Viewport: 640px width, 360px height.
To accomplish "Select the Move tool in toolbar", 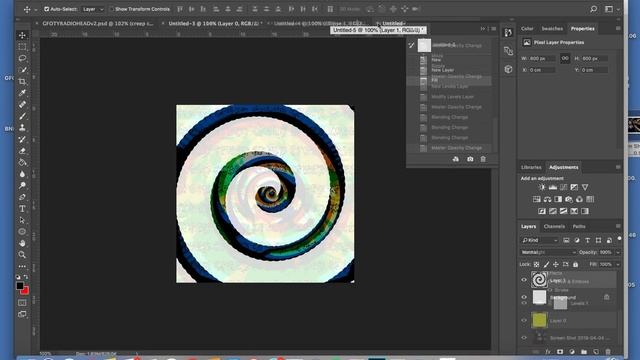I will coord(22,36).
